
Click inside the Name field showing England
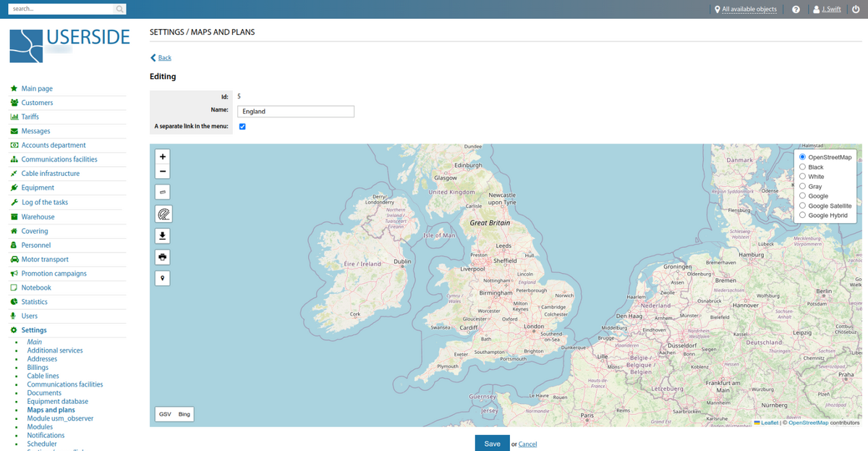[x=295, y=111]
